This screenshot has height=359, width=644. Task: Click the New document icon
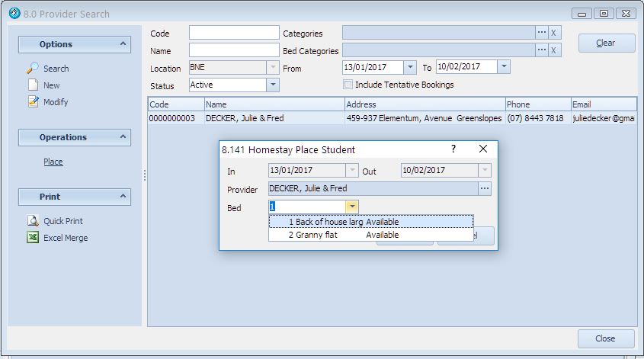click(x=33, y=85)
